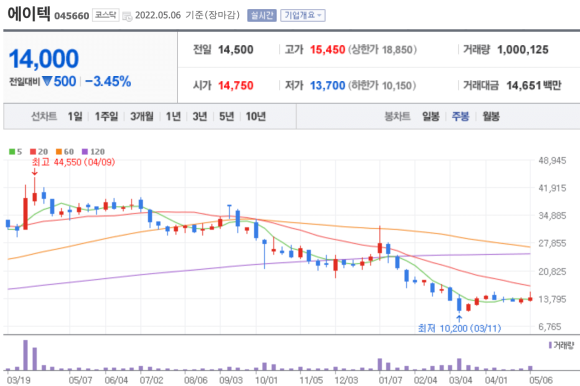This screenshot has height=386, width=580.
Task: Click the open price 14,750
Action: [236, 85]
